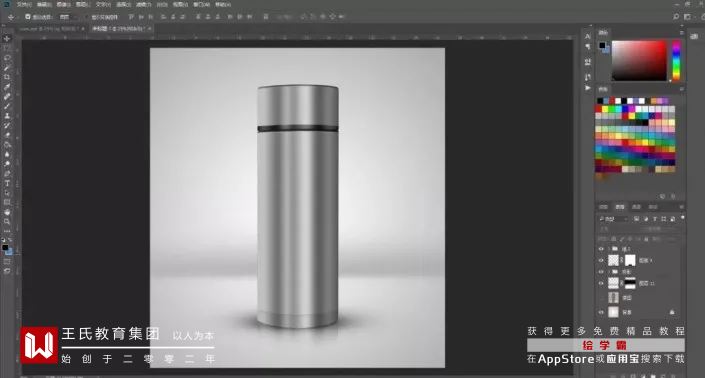
Task: Select the black-and-white layer mask thumbnail
Action: pos(630,283)
